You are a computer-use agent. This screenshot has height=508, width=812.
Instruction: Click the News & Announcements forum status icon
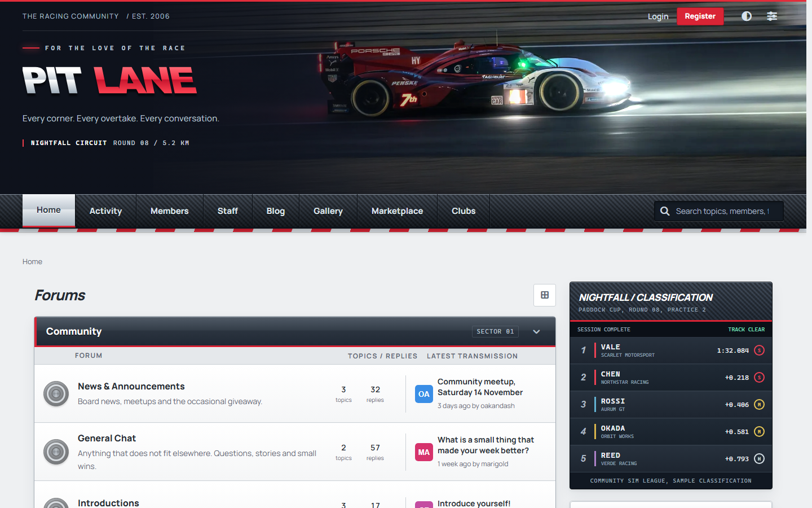(x=56, y=394)
